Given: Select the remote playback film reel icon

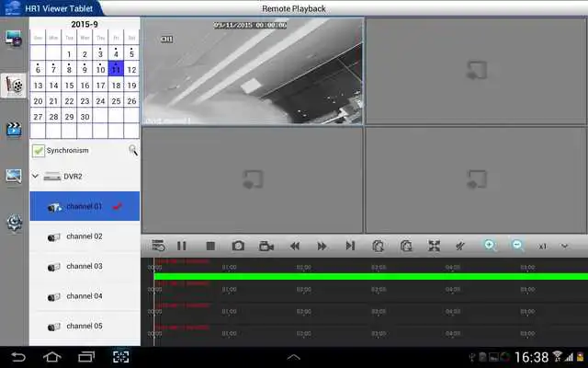Looking at the screenshot, I should coord(14,86).
